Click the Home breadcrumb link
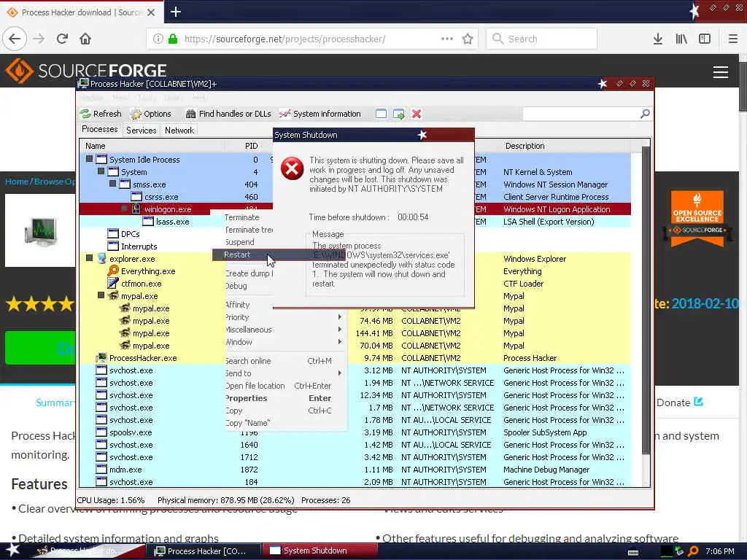 coord(17,182)
